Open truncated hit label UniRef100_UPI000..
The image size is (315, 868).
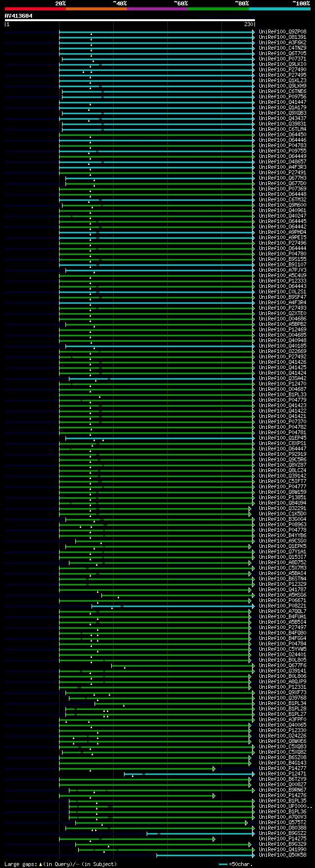(285, 806)
